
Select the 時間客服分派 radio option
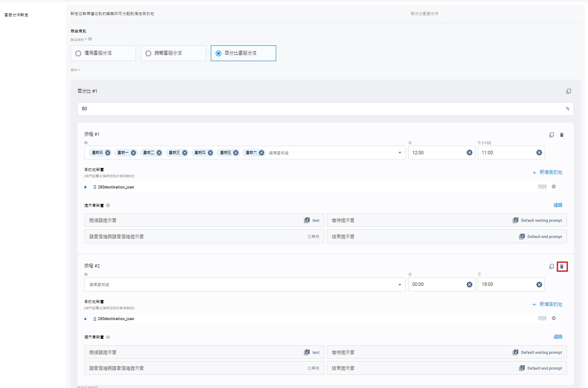[x=173, y=53]
